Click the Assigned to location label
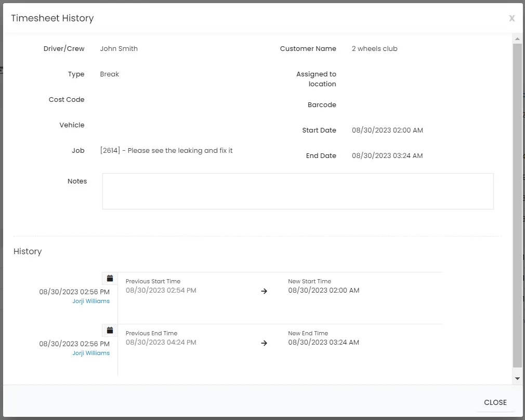This screenshot has width=525, height=420. [x=317, y=79]
